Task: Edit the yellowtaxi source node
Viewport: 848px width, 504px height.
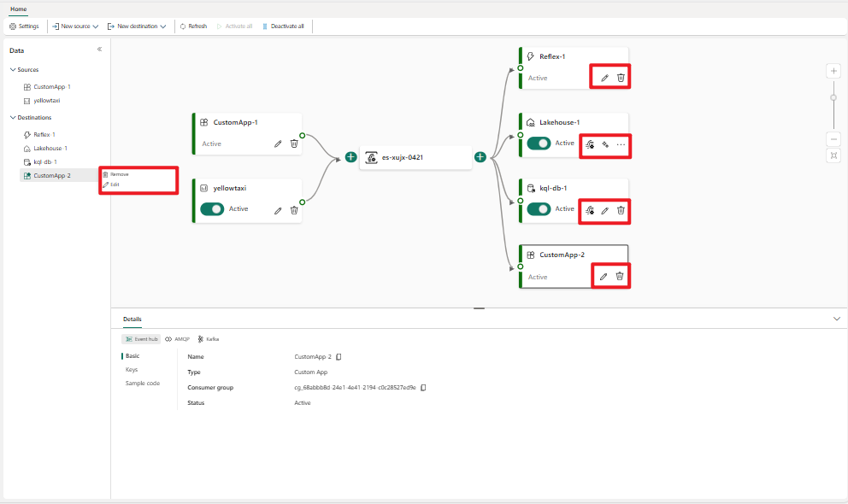Action: pyautogui.click(x=278, y=210)
